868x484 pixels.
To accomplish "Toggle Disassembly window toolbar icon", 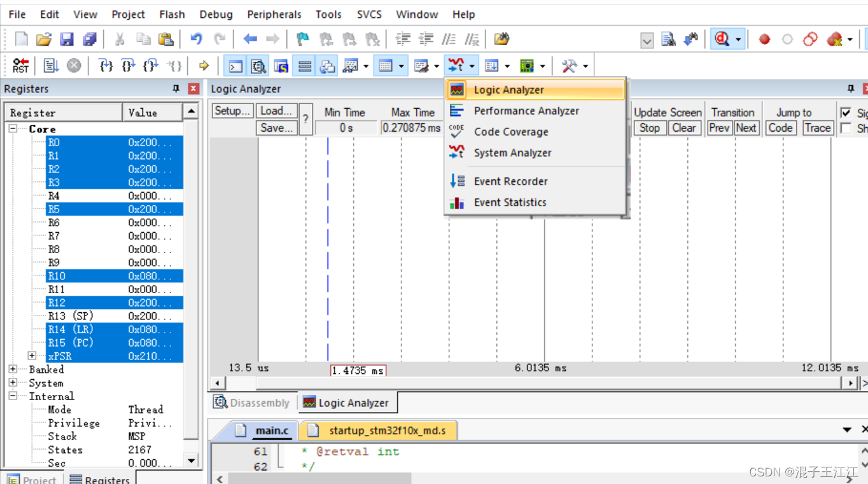I will [x=258, y=66].
